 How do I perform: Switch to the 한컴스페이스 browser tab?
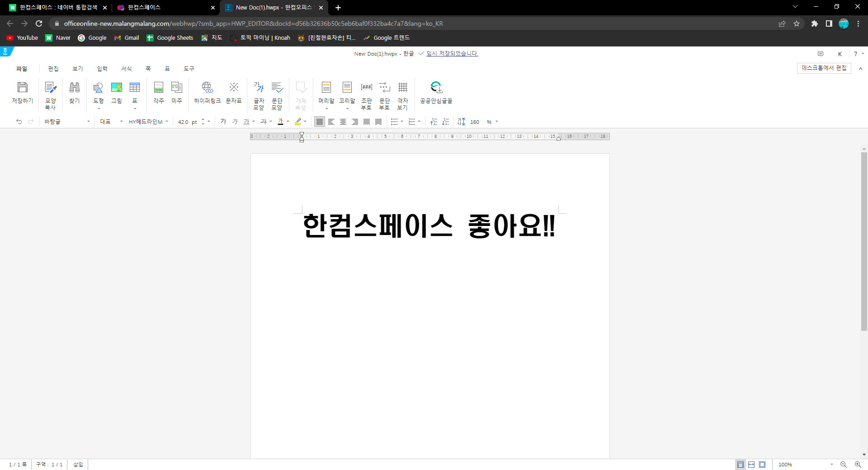(166, 8)
